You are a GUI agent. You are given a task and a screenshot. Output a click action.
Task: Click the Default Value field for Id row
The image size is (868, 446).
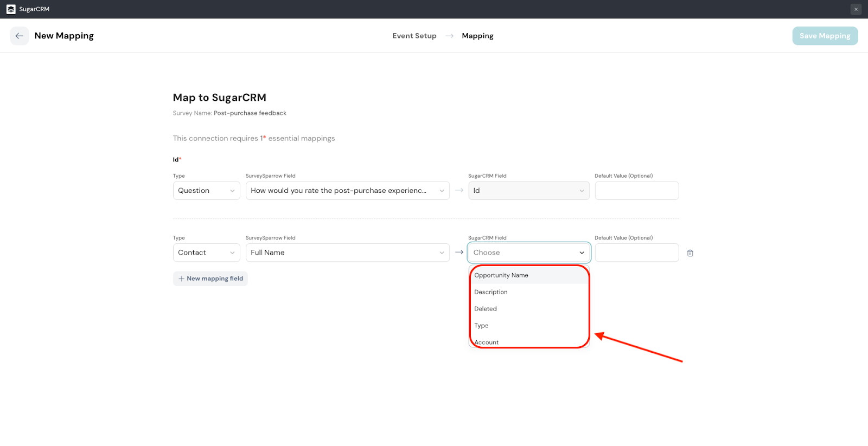(x=636, y=191)
